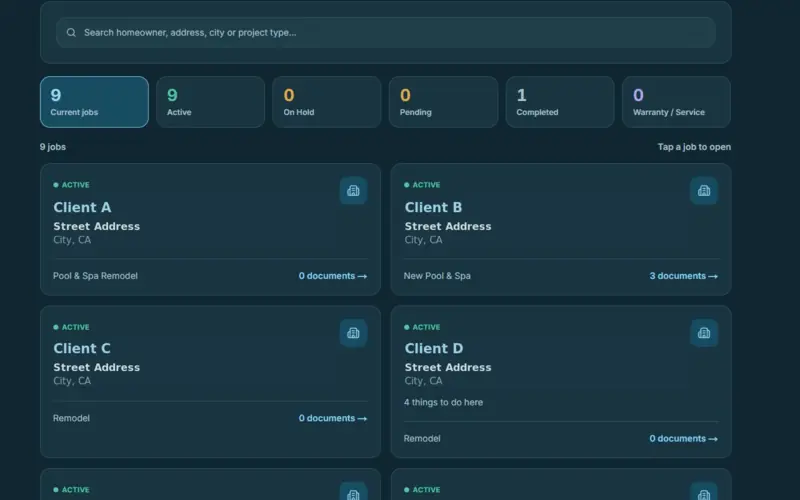Screen dimensions: 800x500
Task: Click the New Pool & Spa label
Action: 437,276
